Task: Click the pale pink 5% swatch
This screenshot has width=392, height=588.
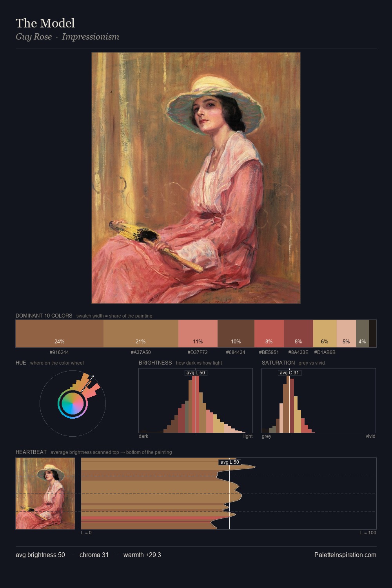Action: 346,334
